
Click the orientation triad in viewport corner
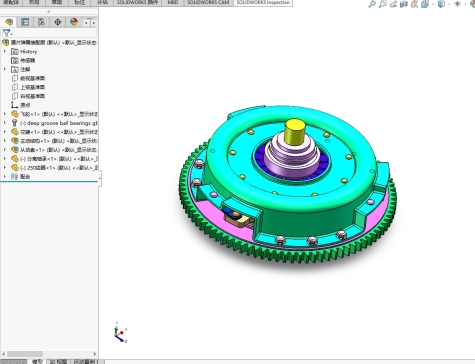click(120, 332)
